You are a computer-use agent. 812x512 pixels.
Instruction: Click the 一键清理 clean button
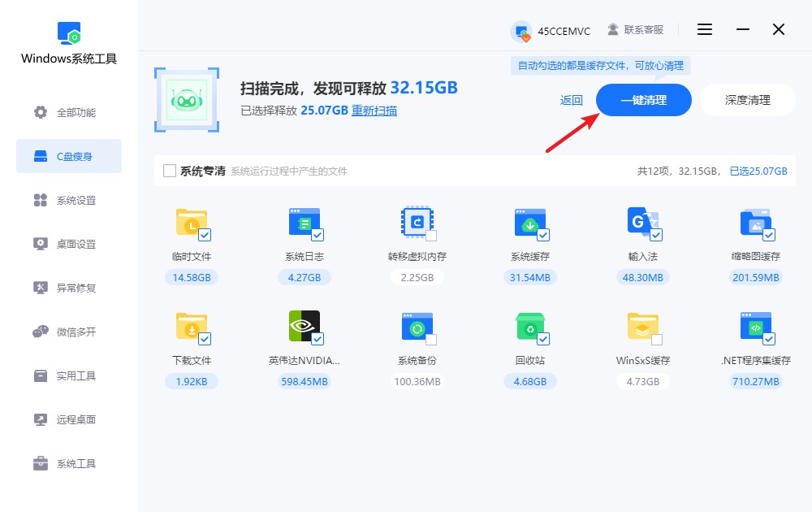643,100
